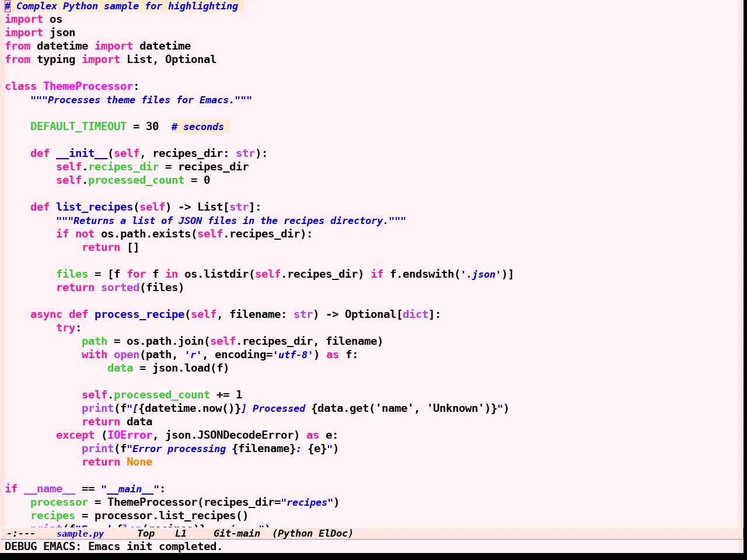Click the 'None' constant in return None
Viewport: 747px width, 560px height.
tap(139, 462)
